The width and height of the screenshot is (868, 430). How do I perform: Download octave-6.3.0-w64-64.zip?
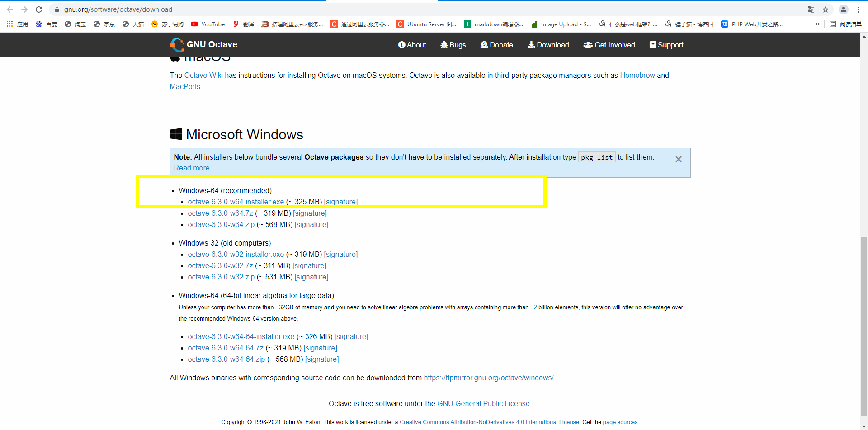point(226,359)
